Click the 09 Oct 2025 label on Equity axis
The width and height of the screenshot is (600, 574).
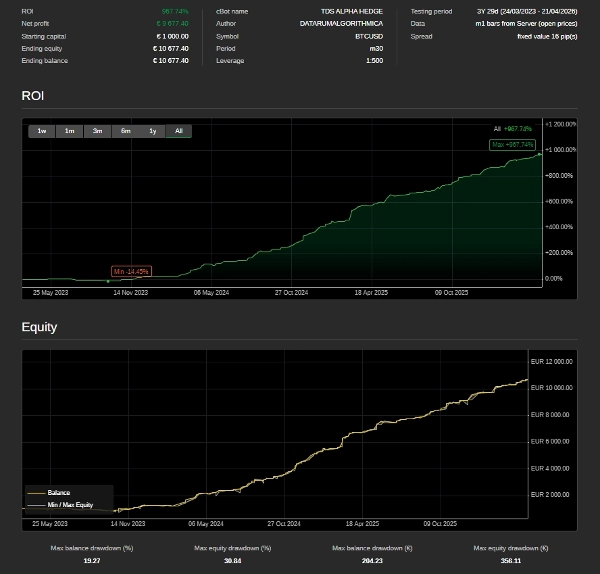440,524
